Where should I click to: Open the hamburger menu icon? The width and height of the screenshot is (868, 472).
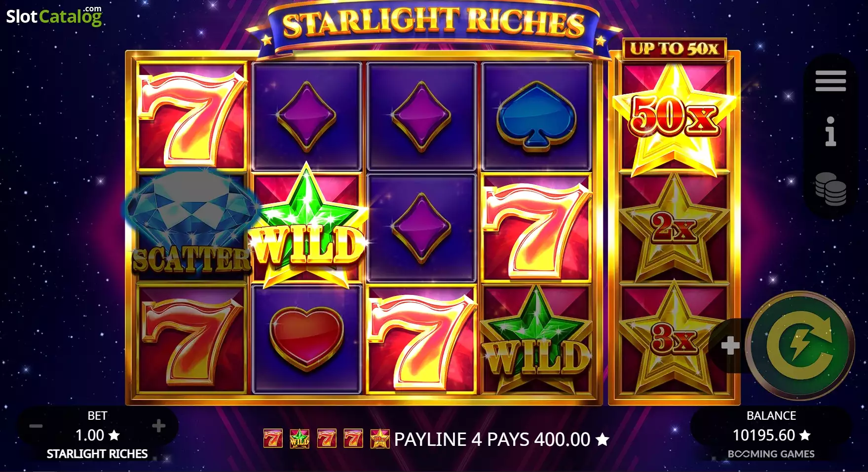point(830,81)
